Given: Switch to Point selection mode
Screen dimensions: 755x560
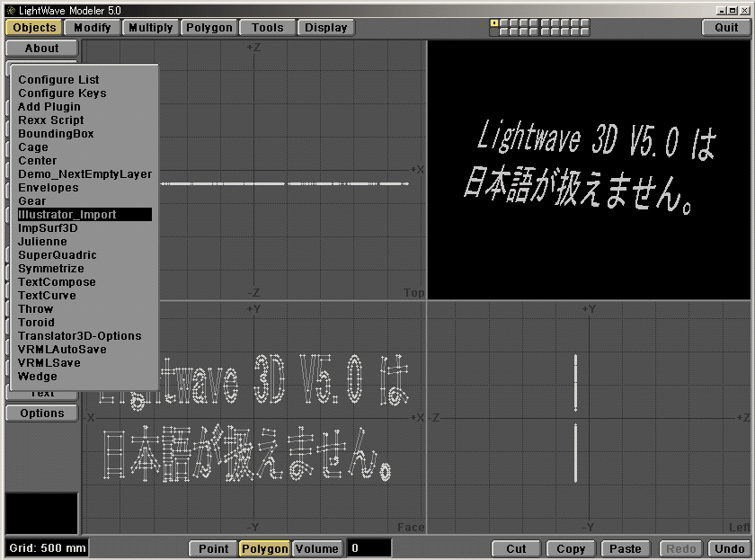Looking at the screenshot, I should click(213, 548).
